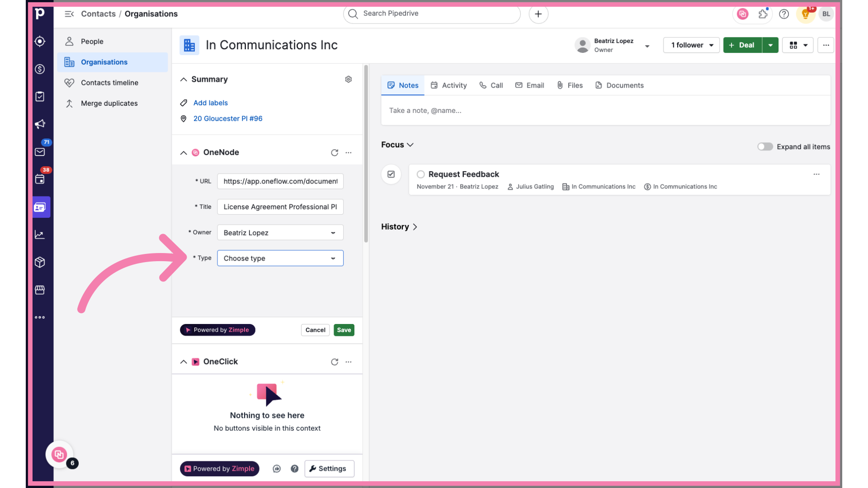Open Summary settings gear icon

pos(349,80)
